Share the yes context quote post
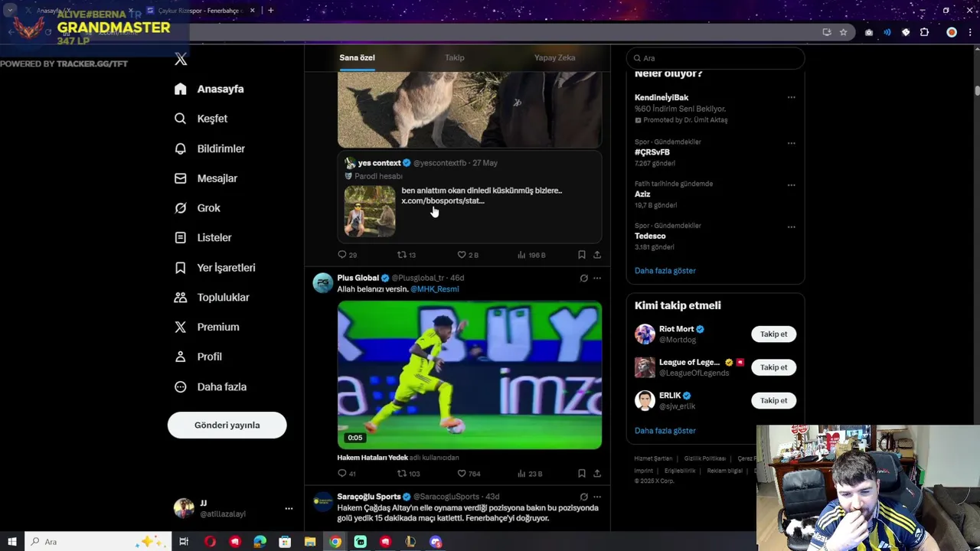980x551 pixels. point(597,255)
